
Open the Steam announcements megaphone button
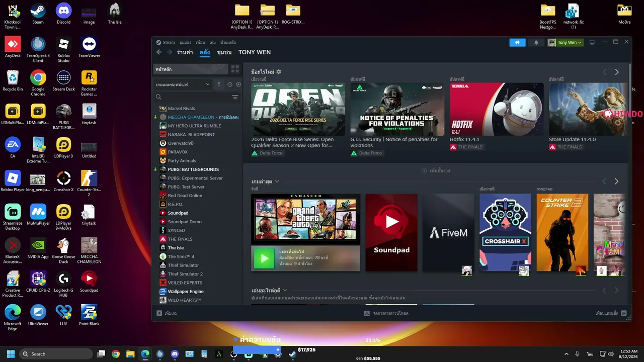[x=517, y=43]
